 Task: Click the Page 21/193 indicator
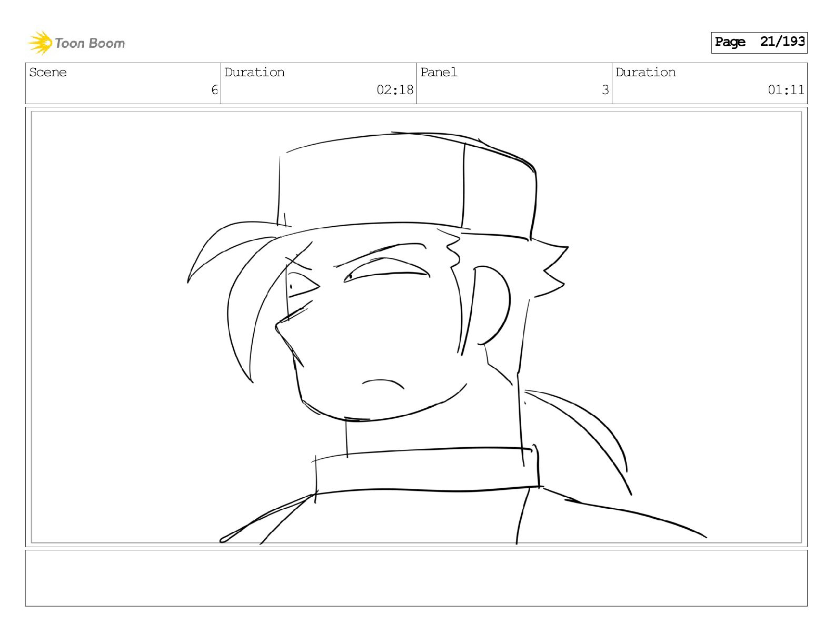(x=759, y=42)
